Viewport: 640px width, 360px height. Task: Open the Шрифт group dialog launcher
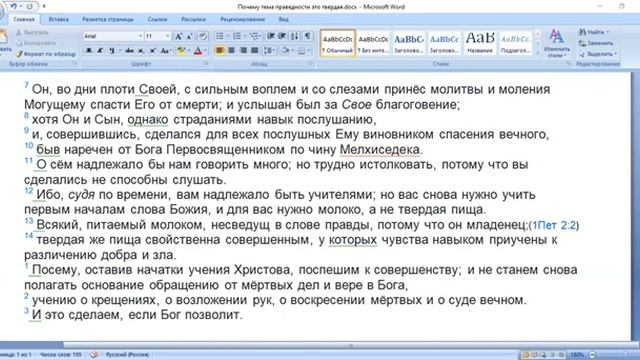point(206,64)
